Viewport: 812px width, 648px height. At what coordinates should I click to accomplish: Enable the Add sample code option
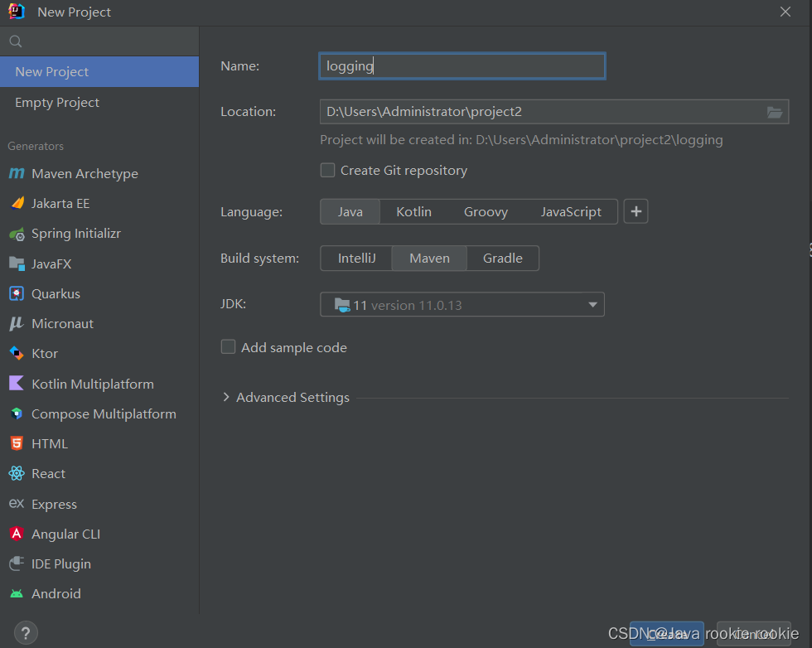228,346
